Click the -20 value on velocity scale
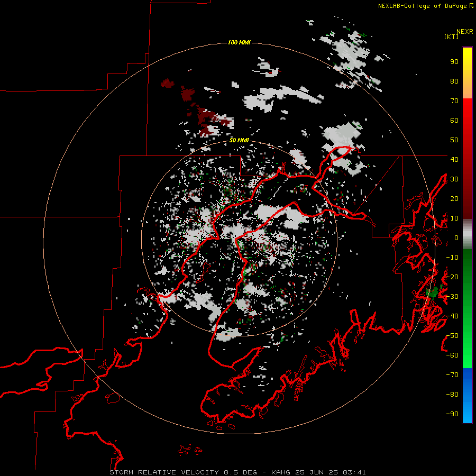Image resolution: width=476 pixels, height=476 pixels. pyautogui.click(x=452, y=277)
